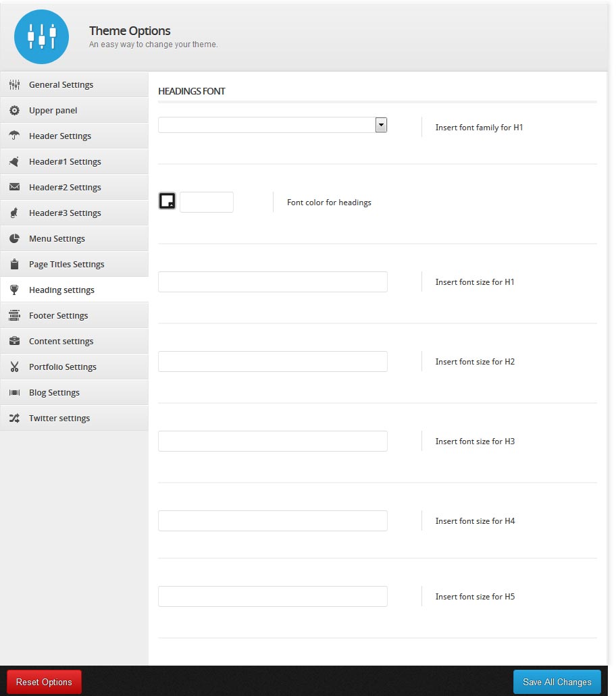Image resolution: width=616 pixels, height=696 pixels.
Task: Click the Menu Settings pie chart icon
Action: tap(14, 238)
